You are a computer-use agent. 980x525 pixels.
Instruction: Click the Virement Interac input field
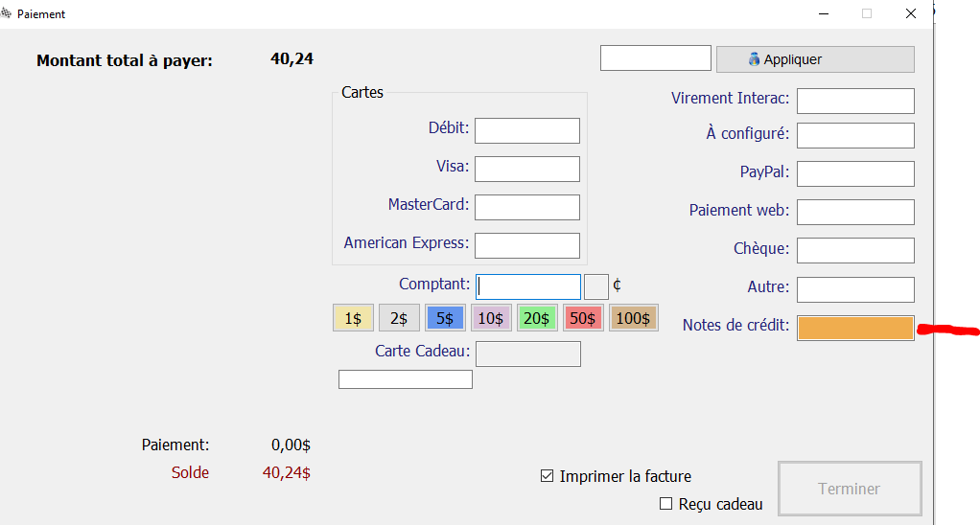point(854,101)
